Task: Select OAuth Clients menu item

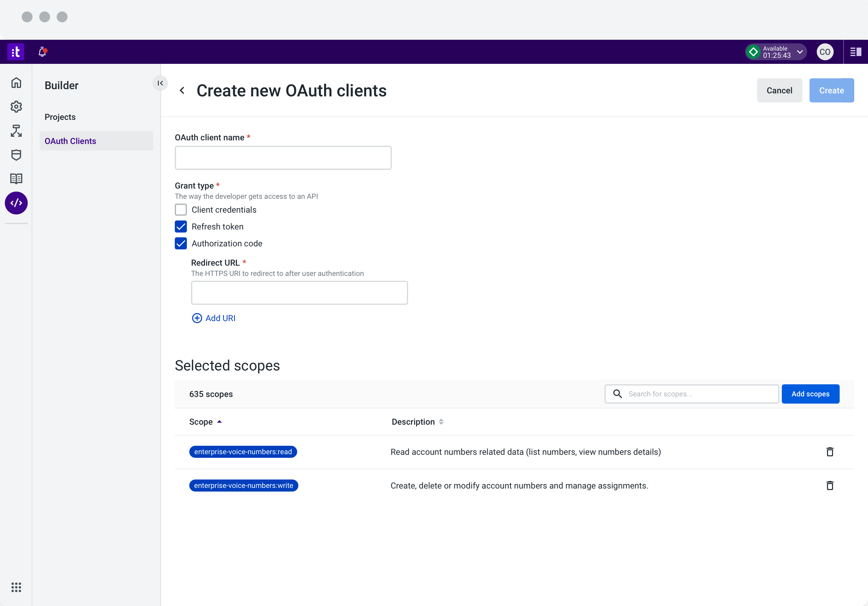Action: pos(96,141)
